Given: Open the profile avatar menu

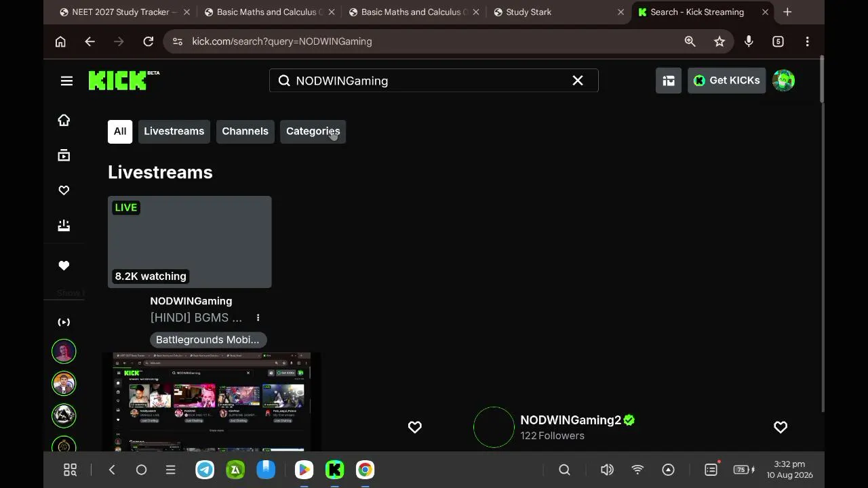Looking at the screenshot, I should click(783, 81).
